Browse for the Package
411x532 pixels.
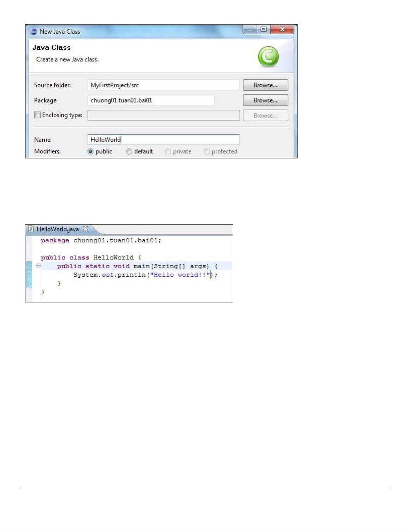click(265, 100)
